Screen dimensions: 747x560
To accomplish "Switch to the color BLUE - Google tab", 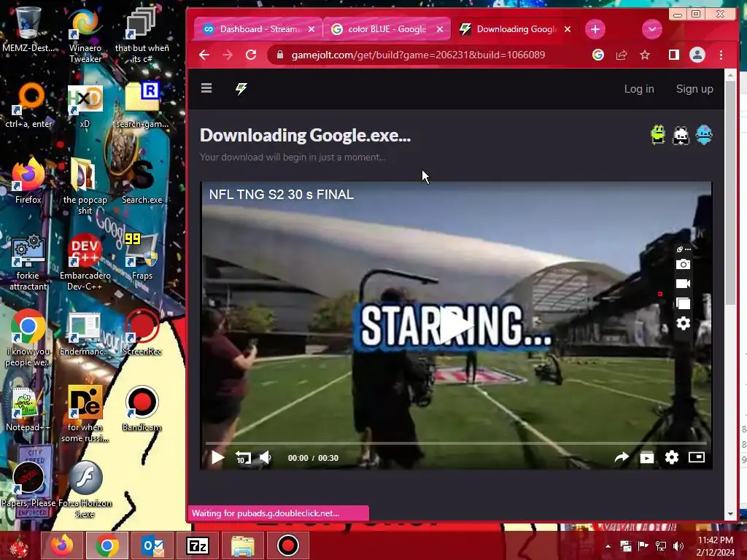I will pyautogui.click(x=387, y=29).
